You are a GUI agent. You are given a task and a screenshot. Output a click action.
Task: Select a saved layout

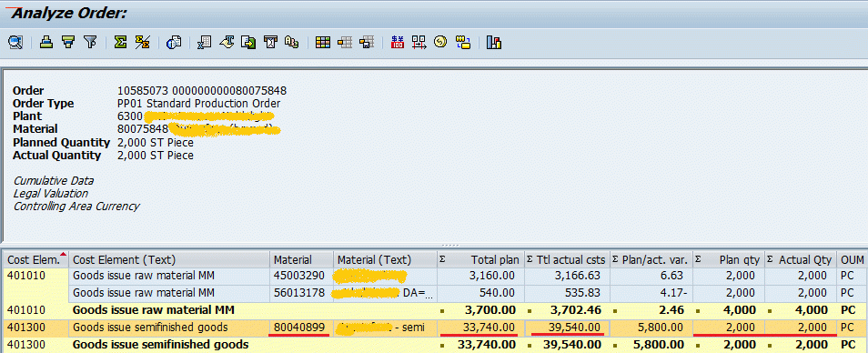click(345, 42)
